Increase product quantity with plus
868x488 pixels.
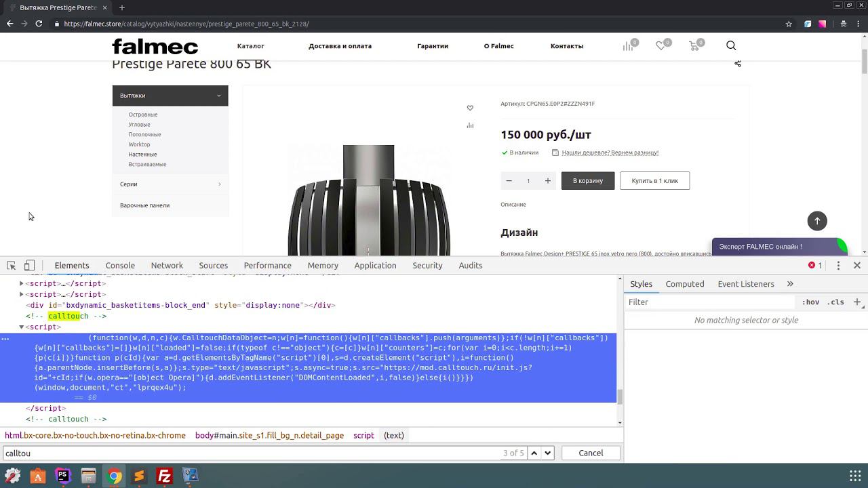pos(548,180)
